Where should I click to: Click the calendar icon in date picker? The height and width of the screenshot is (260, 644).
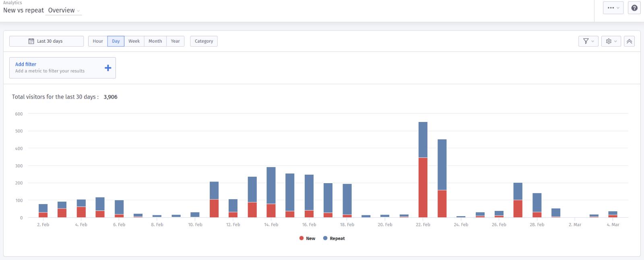[x=31, y=41]
